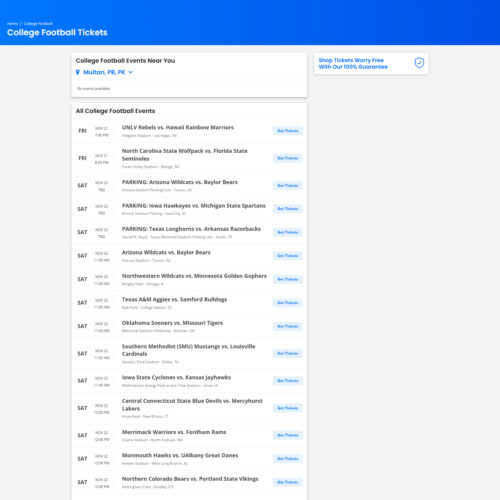Image resolution: width=500 pixels, height=500 pixels.
Task: Click the All College Football Events heading
Action: point(115,111)
